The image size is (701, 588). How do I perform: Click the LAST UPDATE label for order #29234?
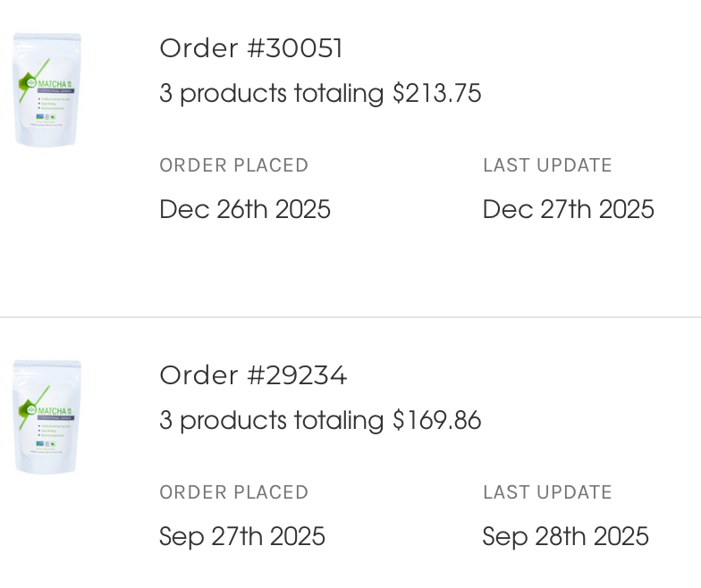pyautogui.click(x=547, y=492)
